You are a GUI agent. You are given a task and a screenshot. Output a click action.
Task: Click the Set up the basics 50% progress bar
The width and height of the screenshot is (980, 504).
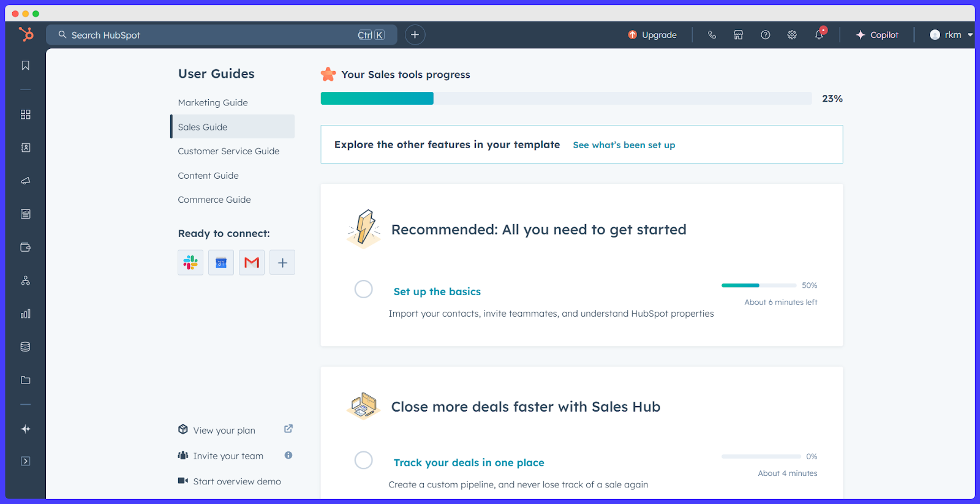tap(759, 285)
